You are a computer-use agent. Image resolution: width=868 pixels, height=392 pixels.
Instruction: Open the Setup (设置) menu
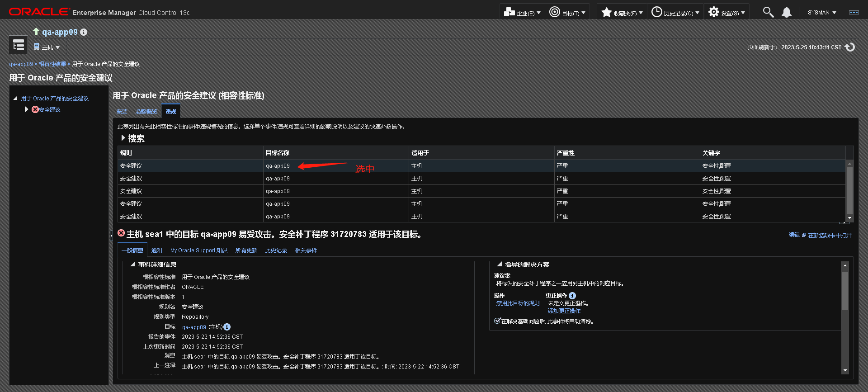click(x=726, y=12)
